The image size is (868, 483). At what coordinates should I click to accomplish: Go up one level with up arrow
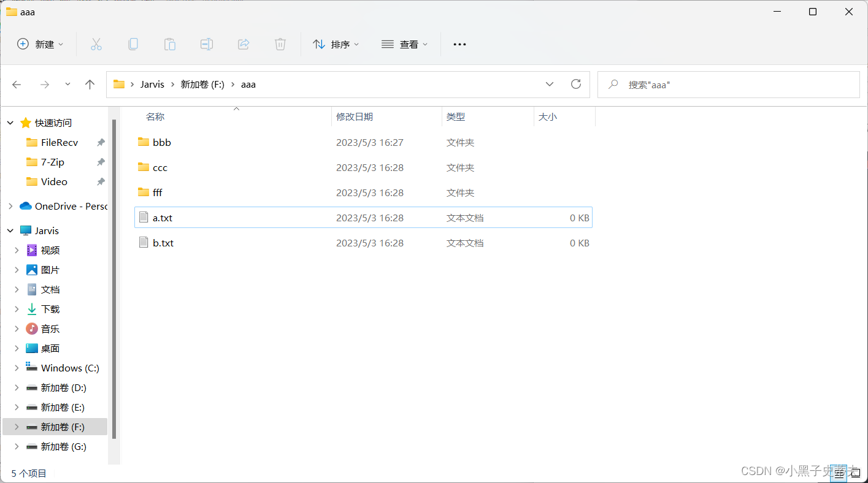pyautogui.click(x=90, y=85)
